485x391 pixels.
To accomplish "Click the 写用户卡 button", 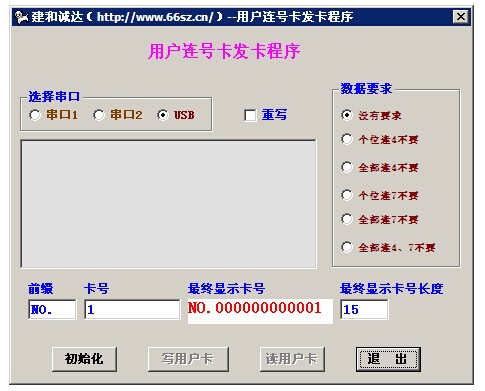I will (188, 359).
